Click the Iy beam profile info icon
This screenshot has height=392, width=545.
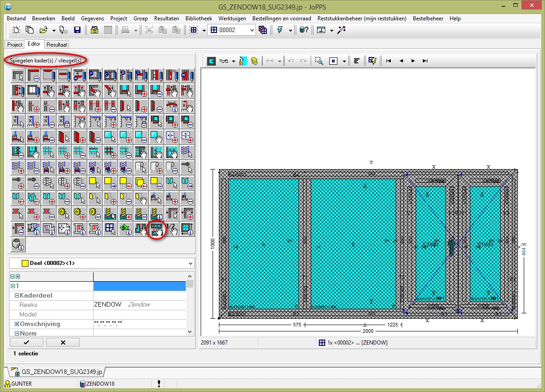point(95,229)
